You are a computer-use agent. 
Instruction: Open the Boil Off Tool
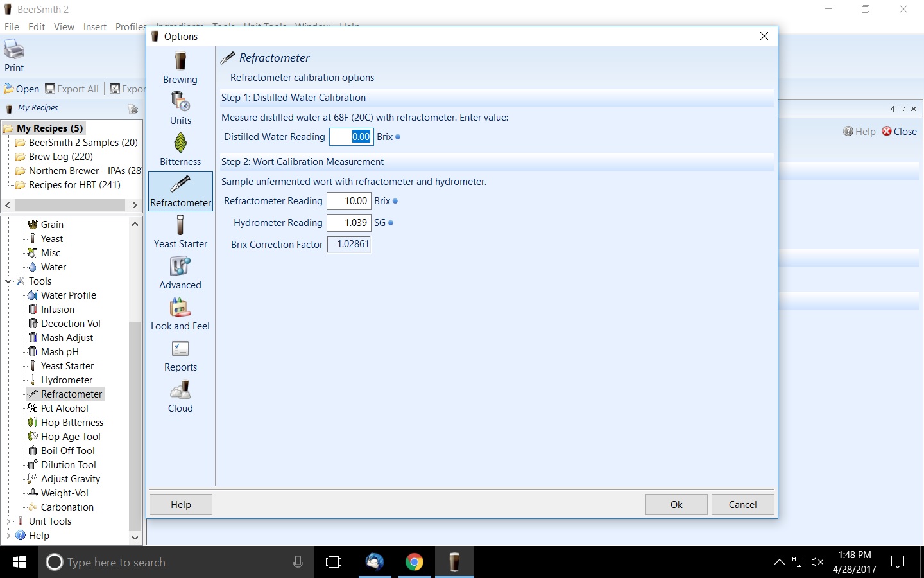coord(62,451)
